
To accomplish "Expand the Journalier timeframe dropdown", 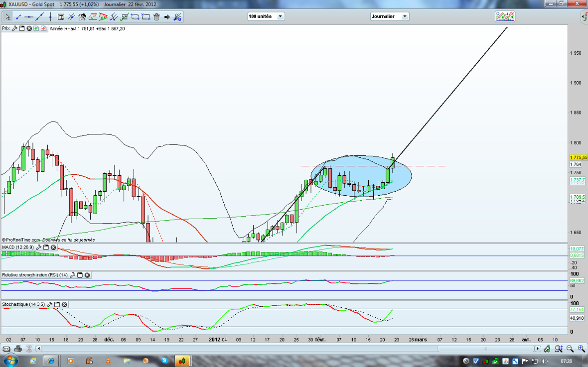I will click(x=389, y=16).
